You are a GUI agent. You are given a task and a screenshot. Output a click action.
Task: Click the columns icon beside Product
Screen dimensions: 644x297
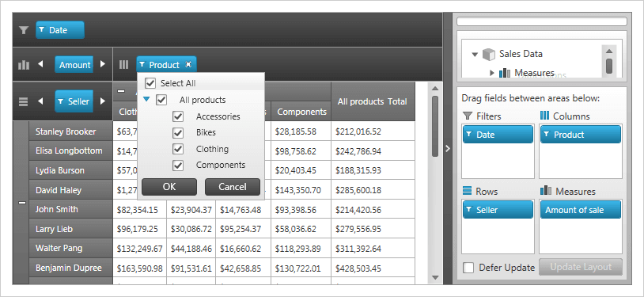(x=123, y=65)
